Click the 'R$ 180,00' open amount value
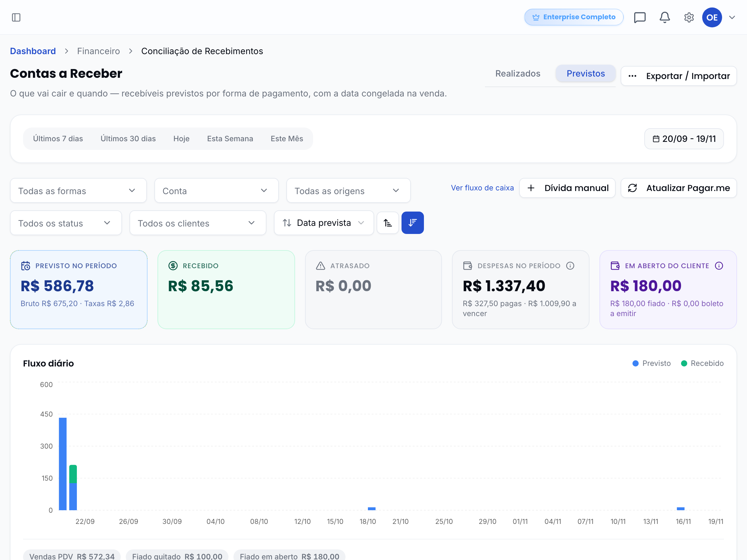Screen dimensions: 747x560 (645, 286)
